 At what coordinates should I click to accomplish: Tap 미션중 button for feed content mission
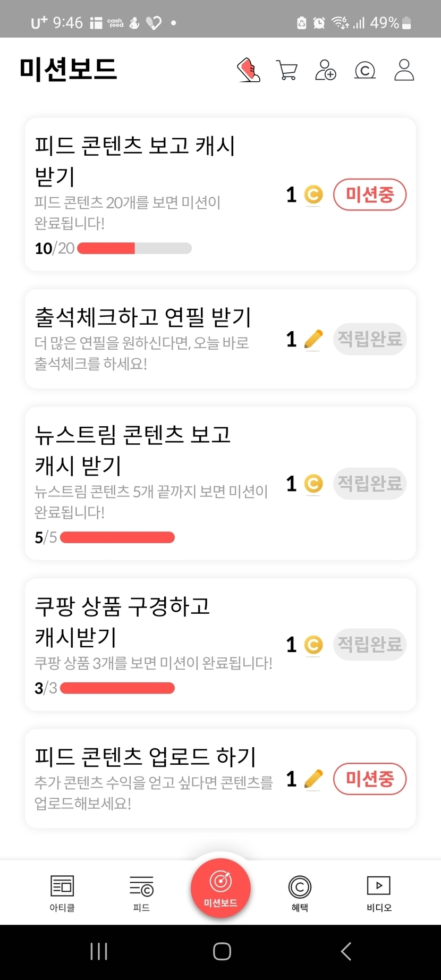click(x=370, y=195)
